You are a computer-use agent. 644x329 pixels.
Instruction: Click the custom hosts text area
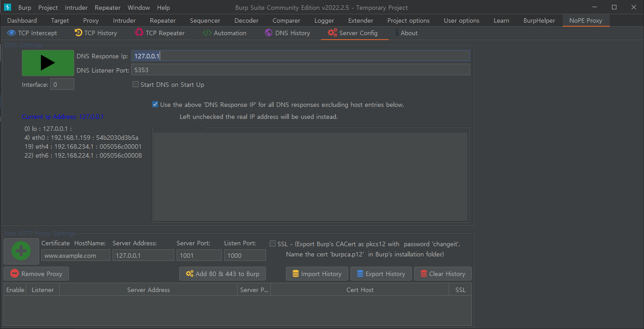click(x=310, y=176)
